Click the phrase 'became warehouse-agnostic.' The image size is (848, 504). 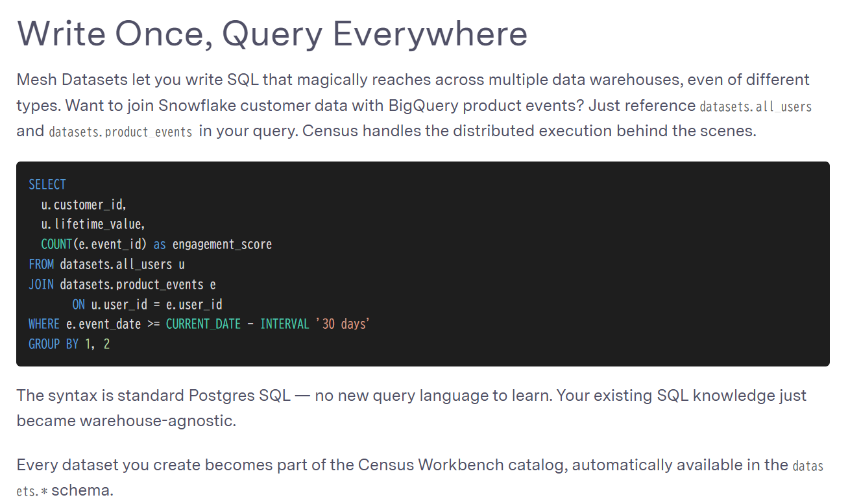coord(127,421)
